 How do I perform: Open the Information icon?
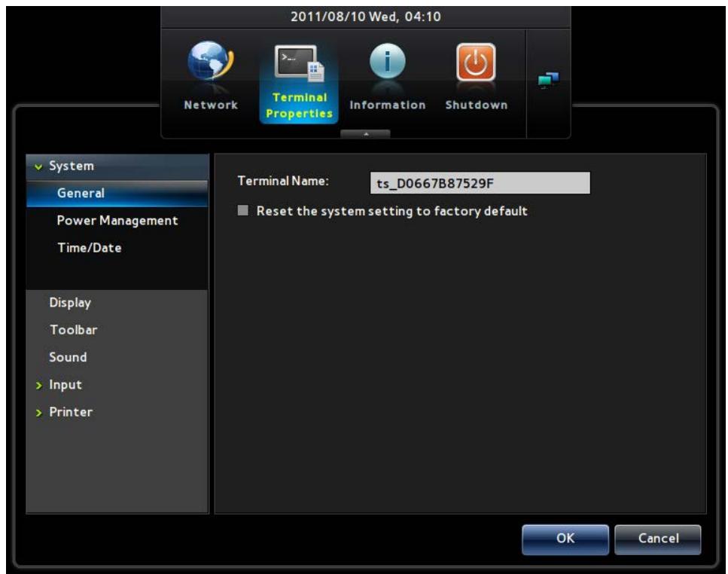(x=387, y=61)
